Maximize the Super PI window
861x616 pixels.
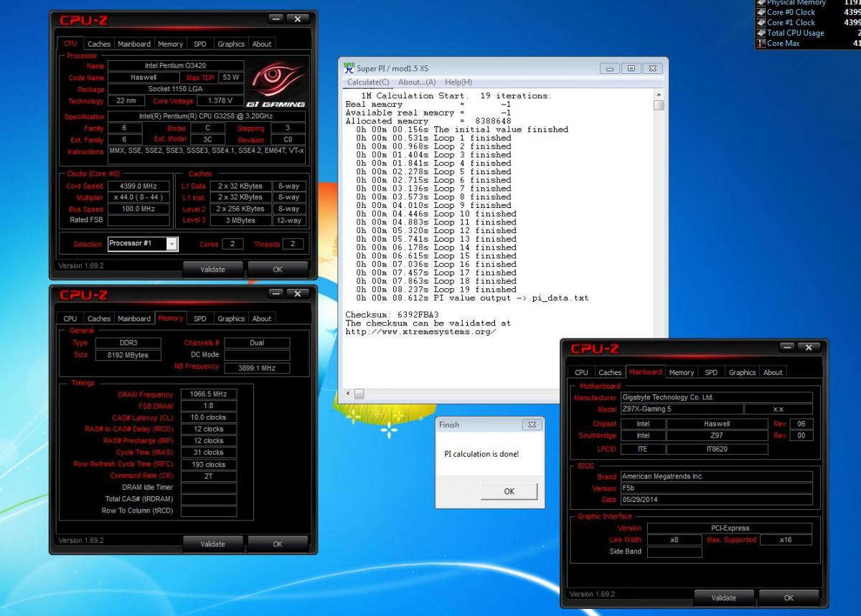click(x=631, y=68)
